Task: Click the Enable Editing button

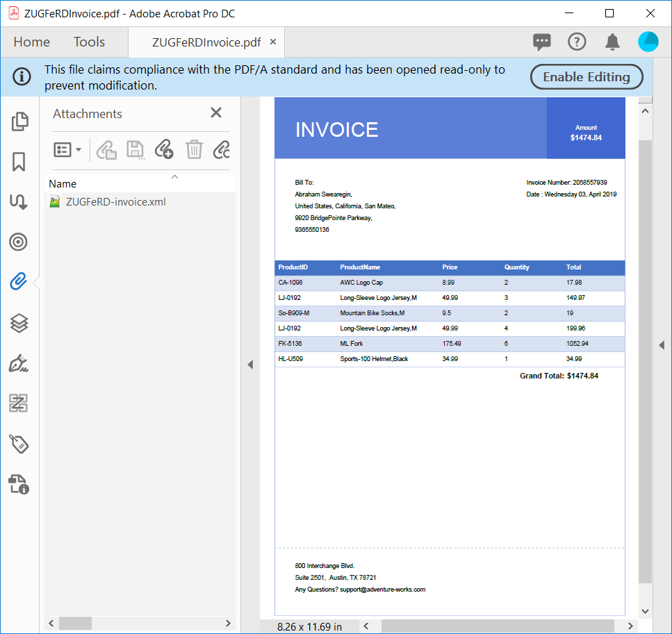Action: point(586,77)
